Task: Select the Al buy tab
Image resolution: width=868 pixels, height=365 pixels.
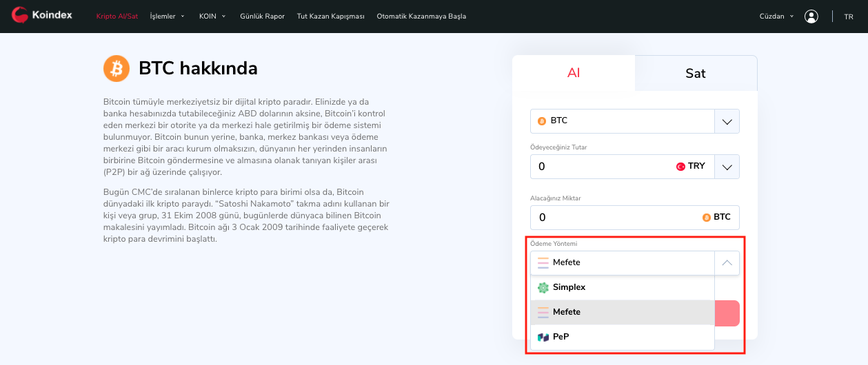Action: (x=573, y=73)
